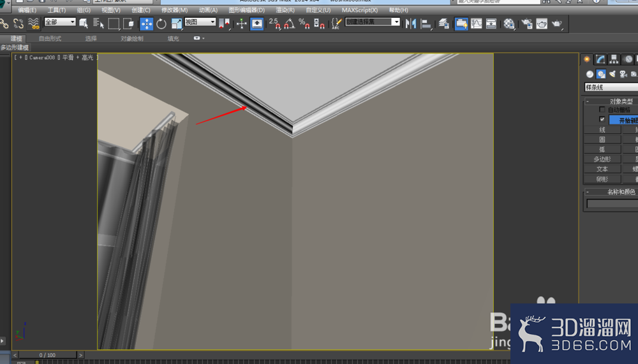Screen dimensions: 638x364
Task: Activate the Select and Rotate tool
Action: (x=161, y=24)
